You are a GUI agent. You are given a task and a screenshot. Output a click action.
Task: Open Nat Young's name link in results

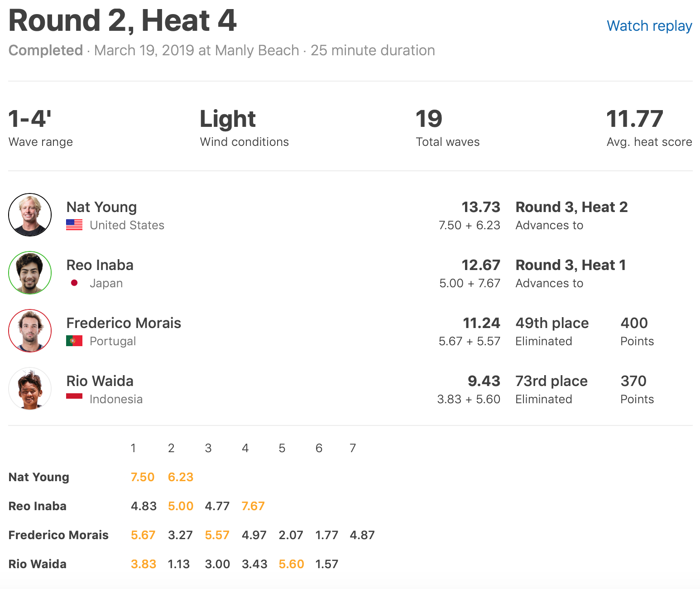tap(101, 207)
